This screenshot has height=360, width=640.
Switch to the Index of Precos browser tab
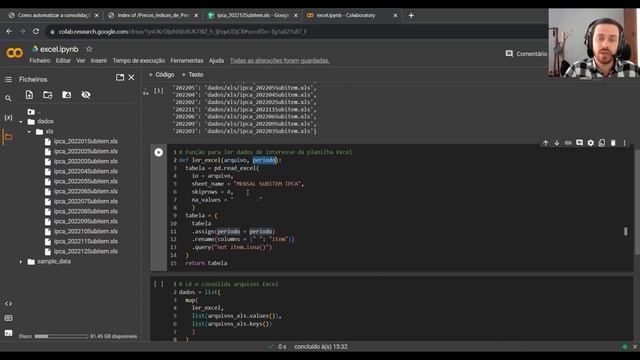(153, 15)
